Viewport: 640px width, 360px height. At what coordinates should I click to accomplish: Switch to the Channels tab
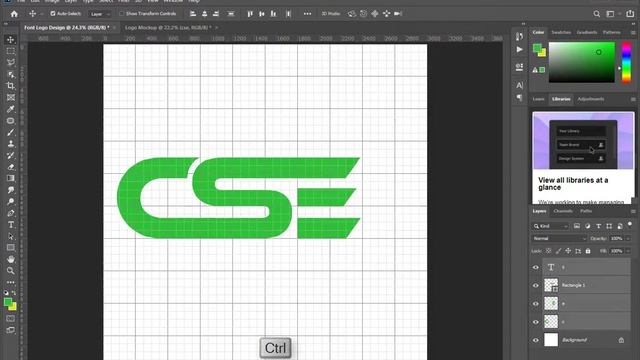point(563,211)
